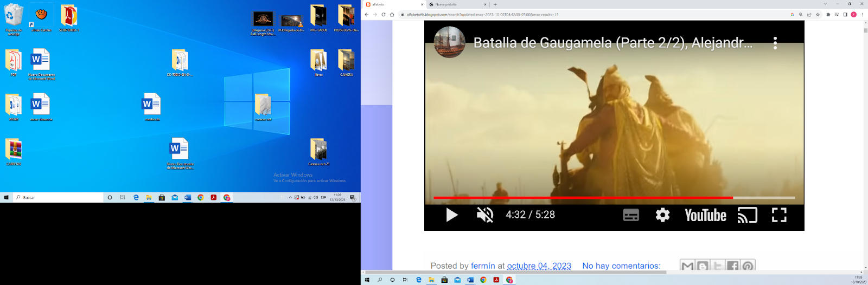Screen dimensions: 868x285
Task: Select the Iphigenia (1977) video file
Action: (x=263, y=24)
